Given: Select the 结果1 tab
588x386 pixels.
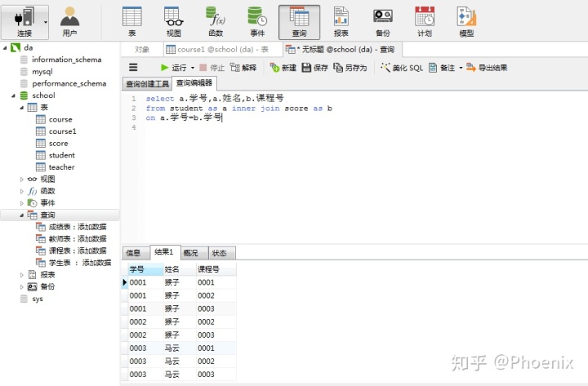Looking at the screenshot, I should [x=164, y=252].
